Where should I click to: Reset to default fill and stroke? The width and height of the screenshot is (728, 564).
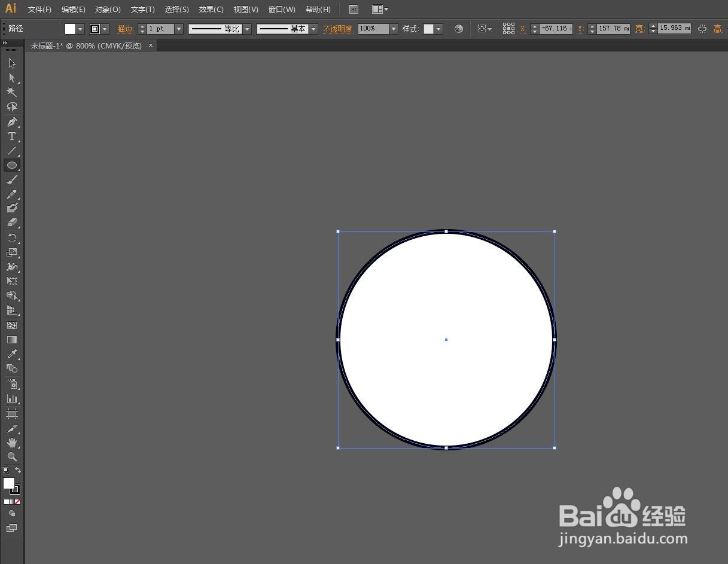7,471
